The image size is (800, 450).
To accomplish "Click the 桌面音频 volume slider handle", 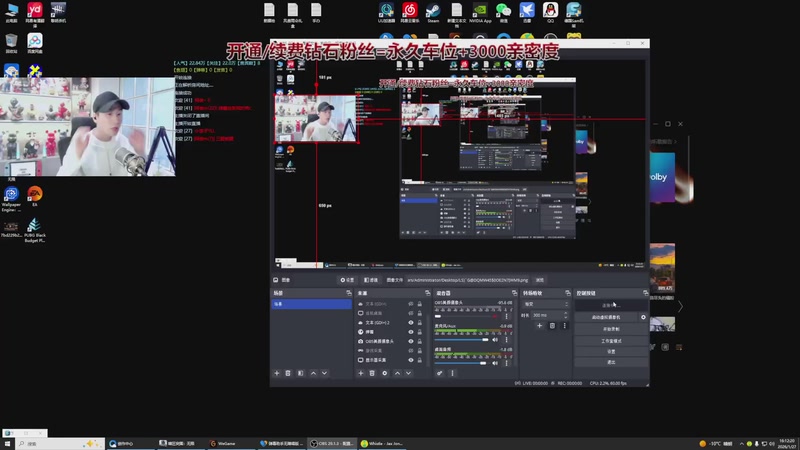I will pos(483,363).
